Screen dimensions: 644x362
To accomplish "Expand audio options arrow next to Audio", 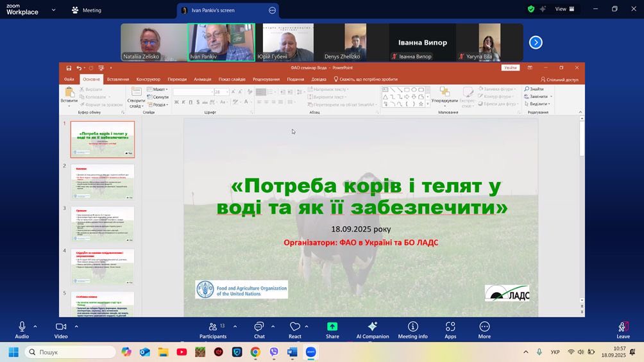I will [35, 326].
